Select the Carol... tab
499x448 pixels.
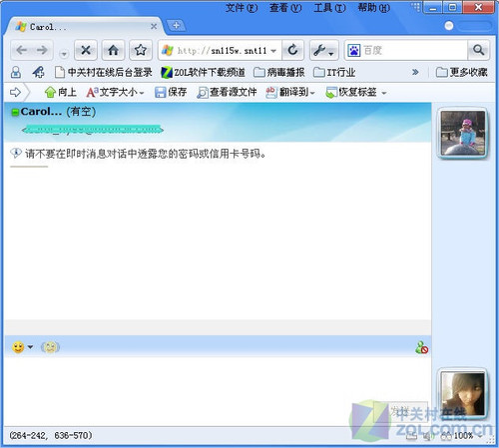pyautogui.click(x=83, y=27)
